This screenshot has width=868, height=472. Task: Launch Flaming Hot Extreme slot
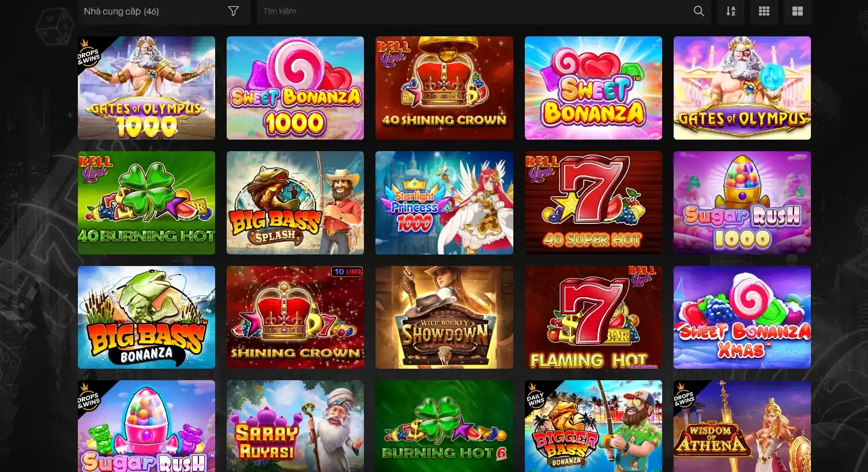click(593, 317)
